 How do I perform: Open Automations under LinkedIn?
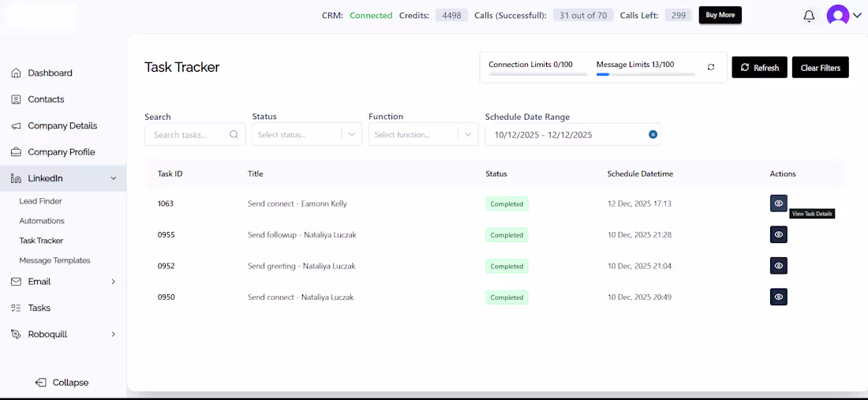tap(42, 221)
